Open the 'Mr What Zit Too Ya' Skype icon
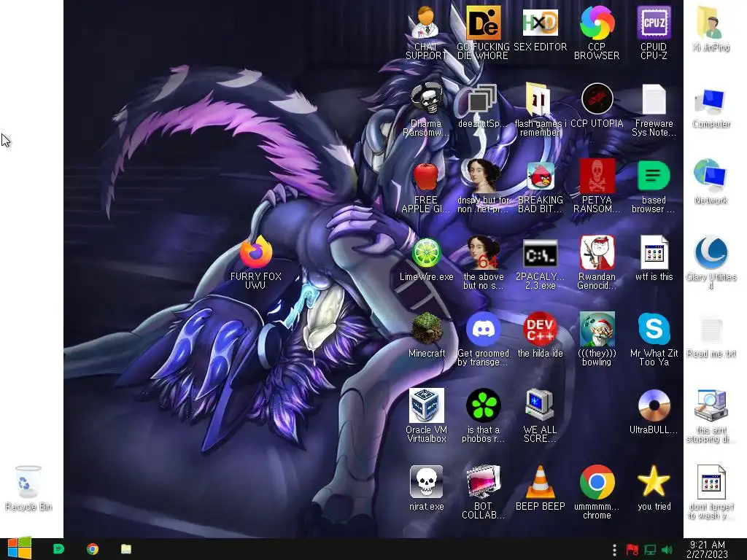747x560 pixels. (x=654, y=340)
